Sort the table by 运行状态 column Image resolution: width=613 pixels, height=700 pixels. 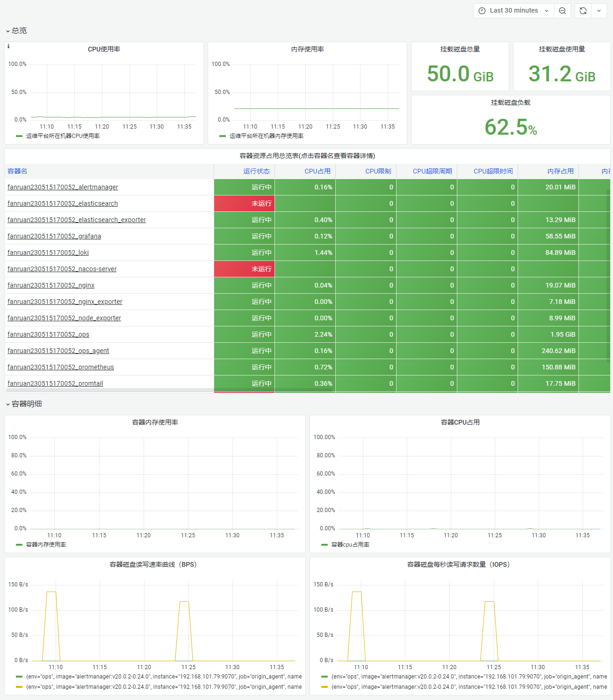coord(256,171)
